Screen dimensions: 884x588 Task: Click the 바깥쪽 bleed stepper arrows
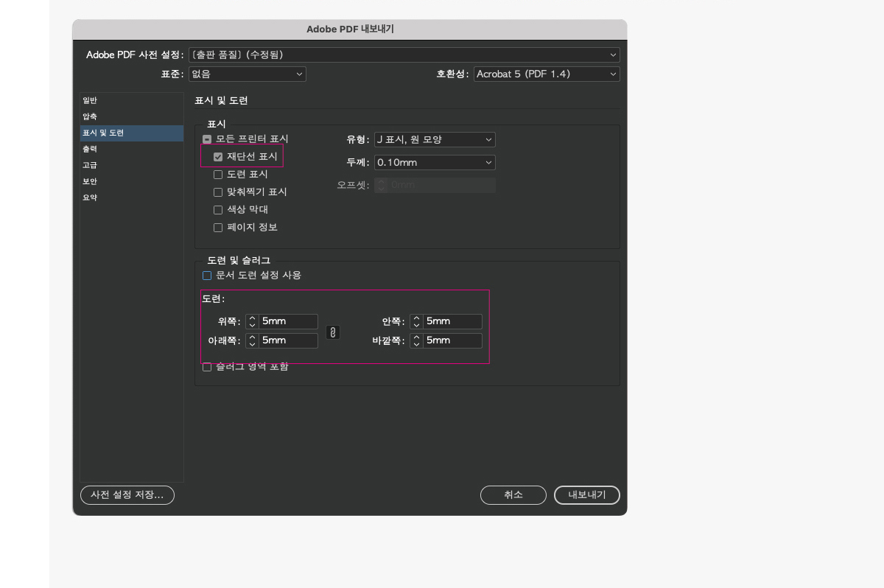click(416, 340)
